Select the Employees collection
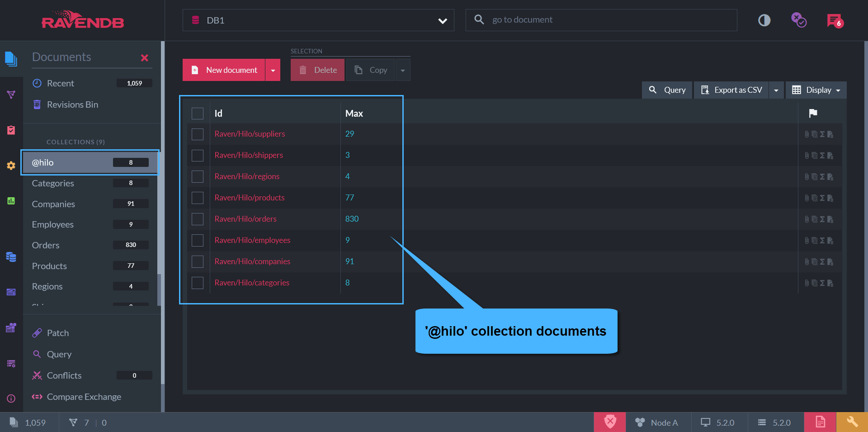Screen dimensions: 868x432 (90, 224)
